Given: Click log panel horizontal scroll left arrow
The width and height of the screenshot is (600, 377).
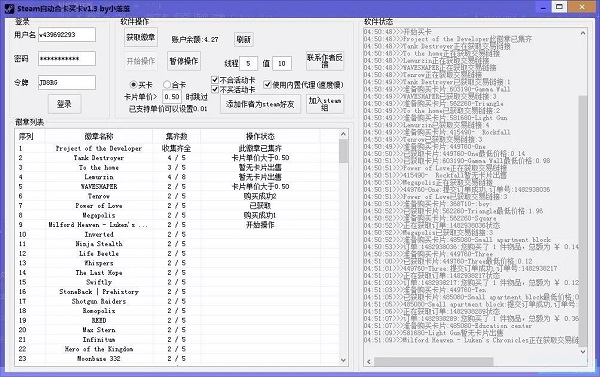Looking at the screenshot, I should pos(369,361).
